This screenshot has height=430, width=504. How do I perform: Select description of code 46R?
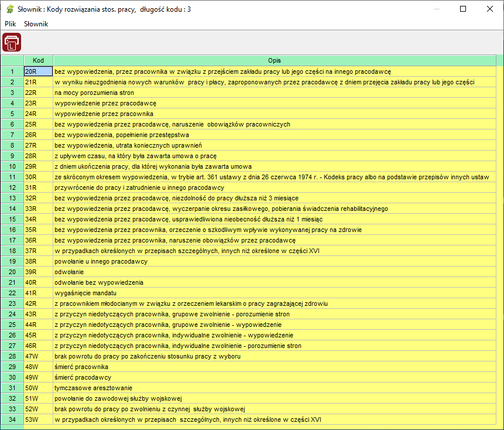(275, 346)
